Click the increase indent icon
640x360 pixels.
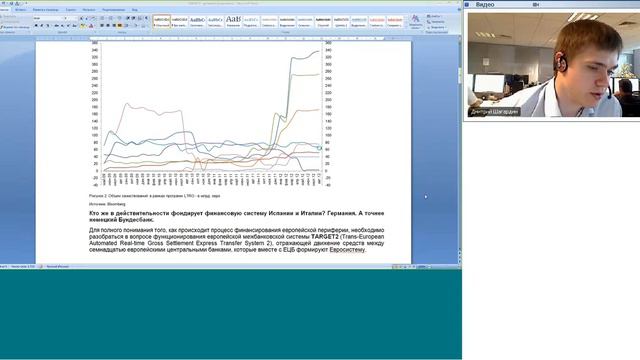point(133,18)
